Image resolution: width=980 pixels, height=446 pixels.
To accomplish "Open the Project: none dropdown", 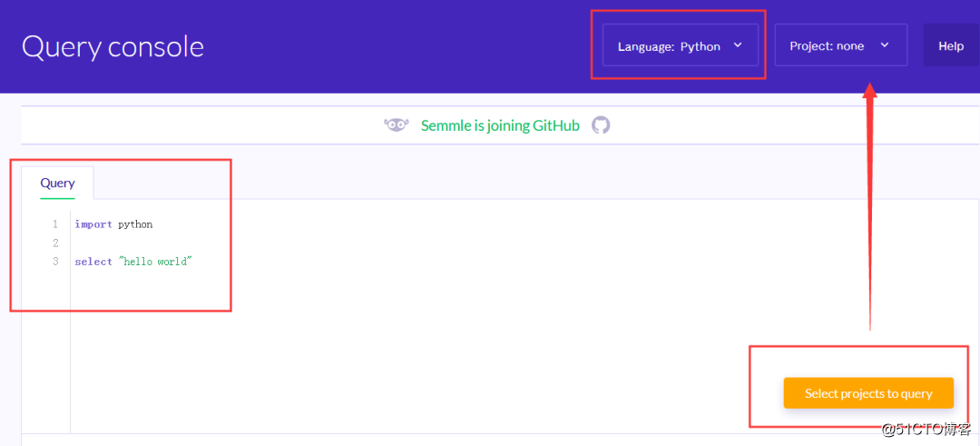I will pos(840,45).
